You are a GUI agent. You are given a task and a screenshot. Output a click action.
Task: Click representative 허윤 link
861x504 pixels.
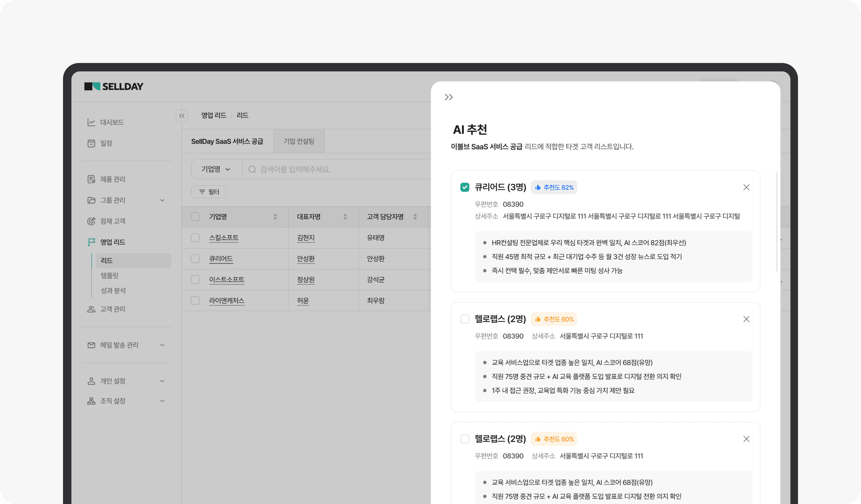point(303,301)
